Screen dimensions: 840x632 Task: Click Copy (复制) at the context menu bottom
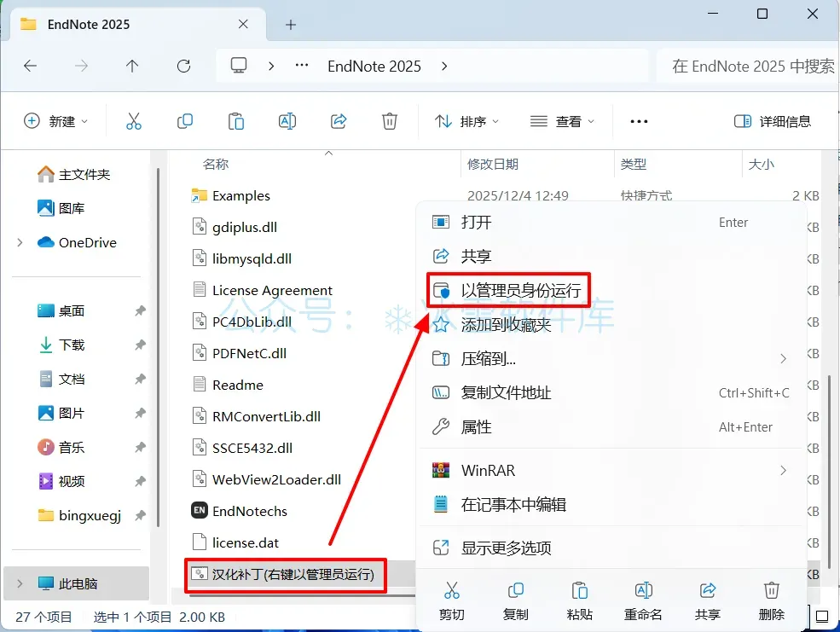pyautogui.click(x=515, y=601)
